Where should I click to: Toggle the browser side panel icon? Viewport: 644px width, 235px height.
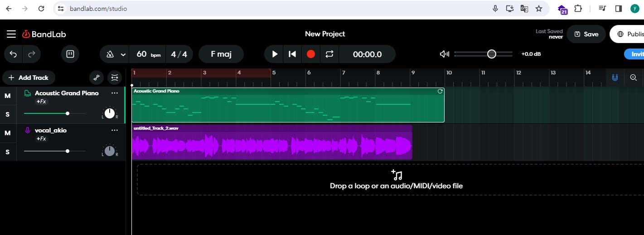[618, 9]
